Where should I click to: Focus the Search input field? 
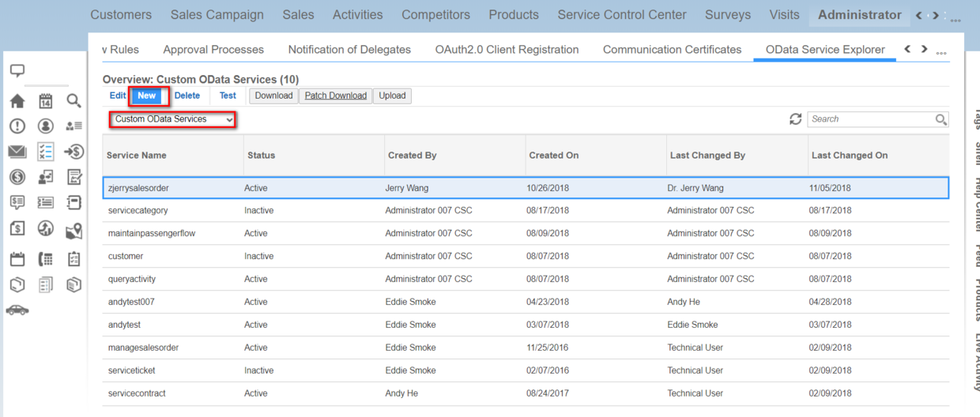870,119
